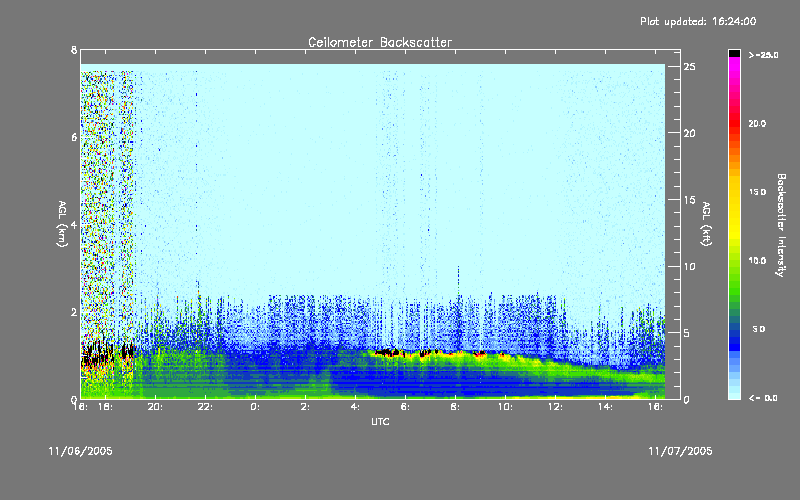Click the "15.0" colorbar label
The height and width of the screenshot is (500, 800).
[758, 192]
